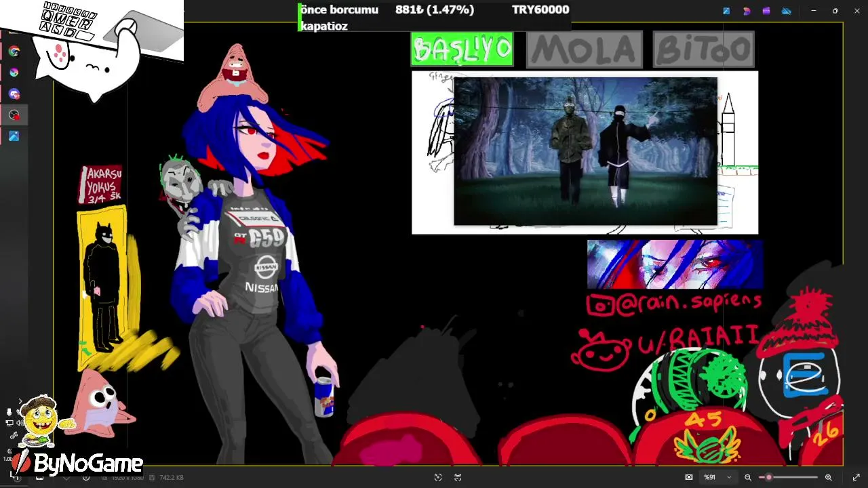Open the Photos app taskbar icon

click(x=14, y=136)
